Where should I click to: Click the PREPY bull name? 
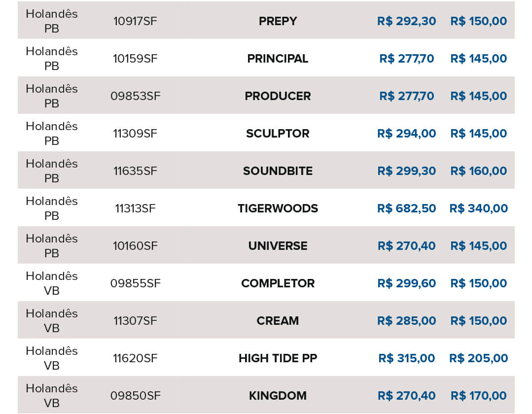(278, 21)
